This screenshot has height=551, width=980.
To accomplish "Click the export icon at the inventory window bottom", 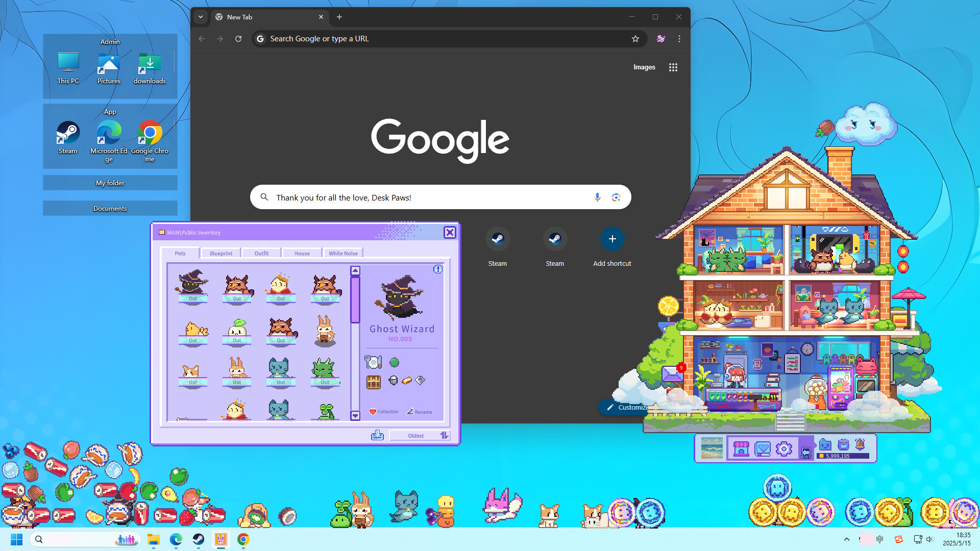I will (377, 435).
